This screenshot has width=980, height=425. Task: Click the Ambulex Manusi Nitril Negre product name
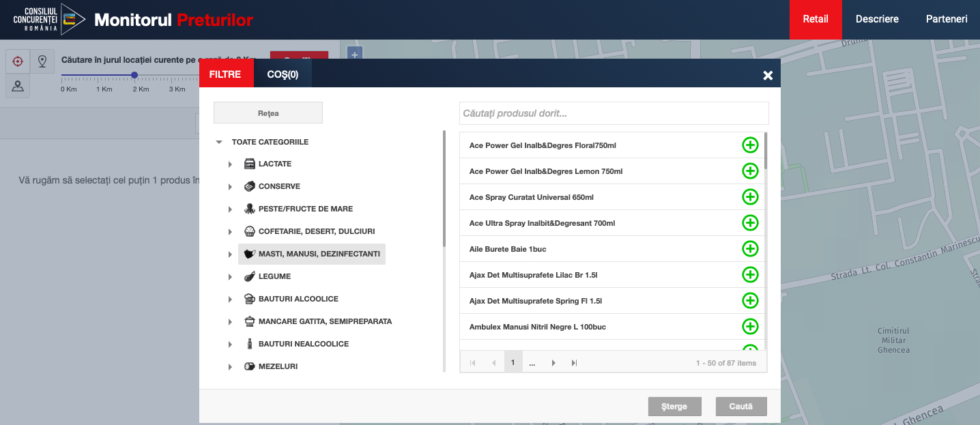click(x=538, y=327)
